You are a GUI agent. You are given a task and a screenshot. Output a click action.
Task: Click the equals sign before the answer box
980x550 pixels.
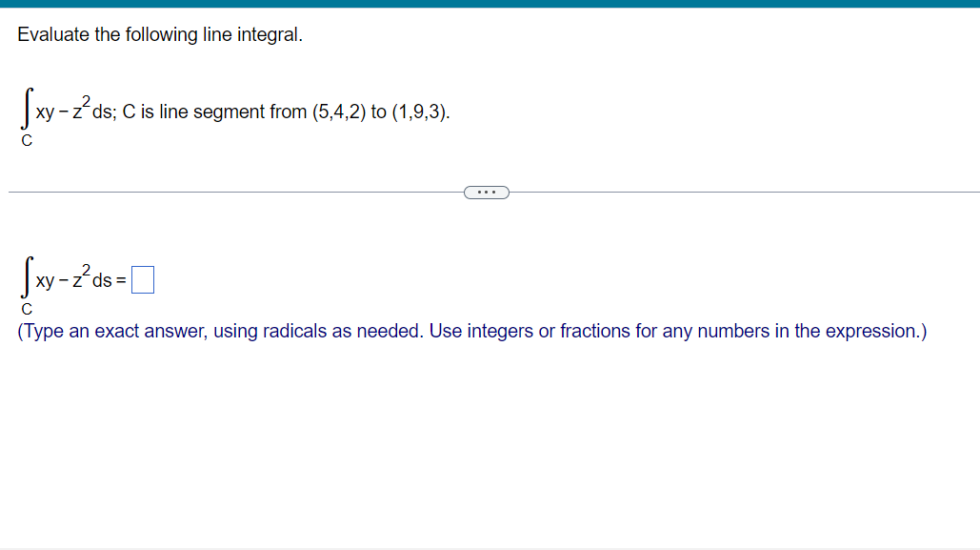coord(122,279)
